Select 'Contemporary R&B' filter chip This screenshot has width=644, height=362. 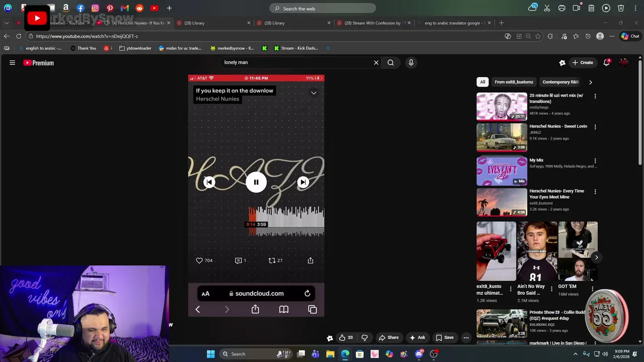click(x=560, y=82)
